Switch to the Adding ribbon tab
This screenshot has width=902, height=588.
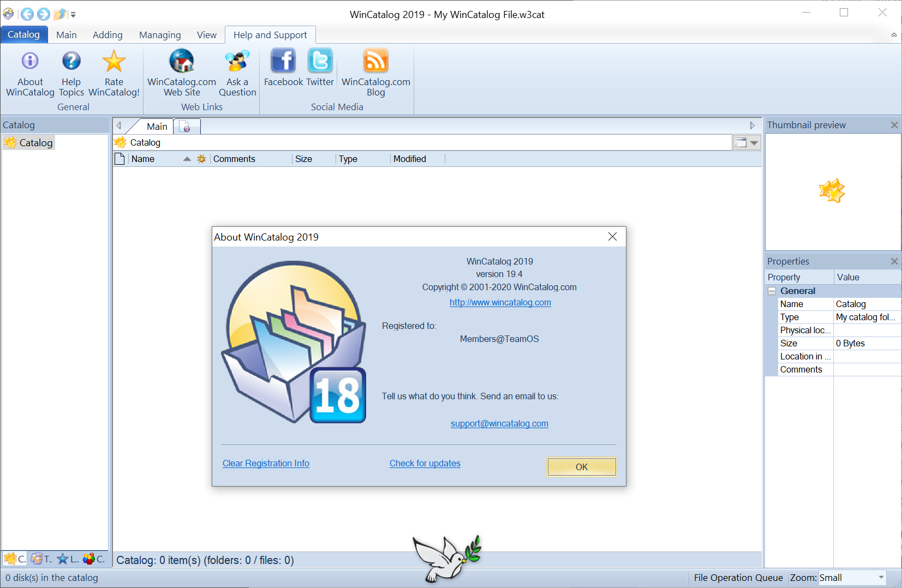pos(107,35)
